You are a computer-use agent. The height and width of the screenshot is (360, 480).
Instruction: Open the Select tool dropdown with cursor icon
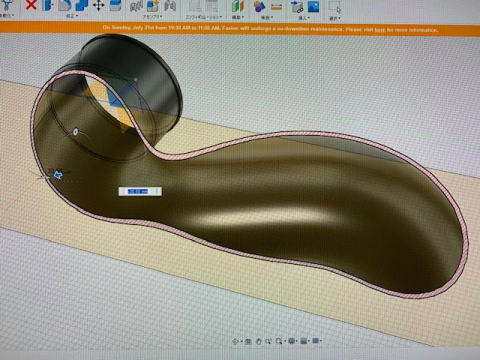pos(335,10)
